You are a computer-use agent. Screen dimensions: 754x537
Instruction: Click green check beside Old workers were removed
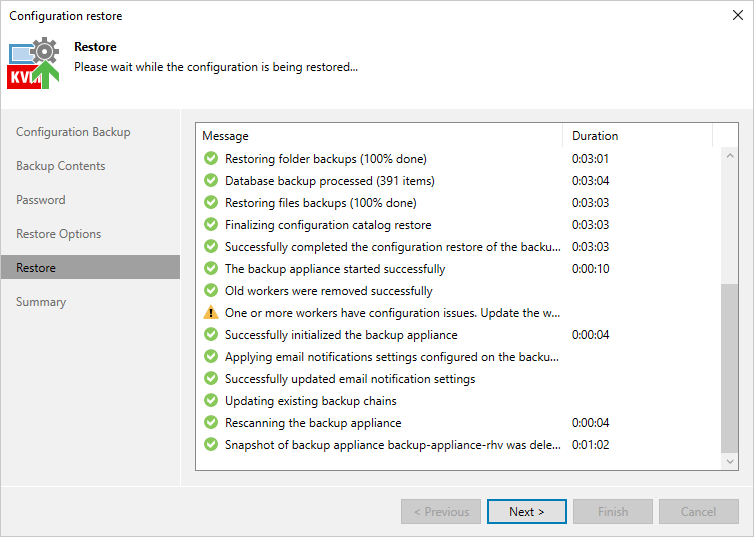(210, 291)
